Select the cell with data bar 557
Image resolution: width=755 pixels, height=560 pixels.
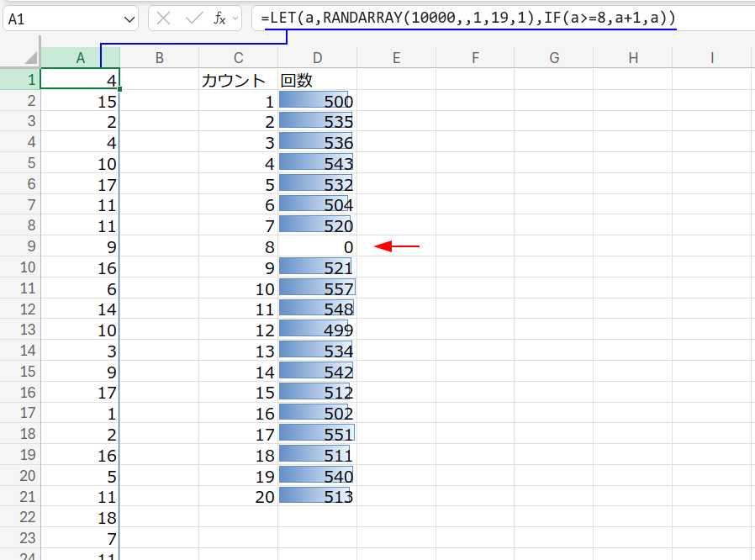click(x=317, y=288)
